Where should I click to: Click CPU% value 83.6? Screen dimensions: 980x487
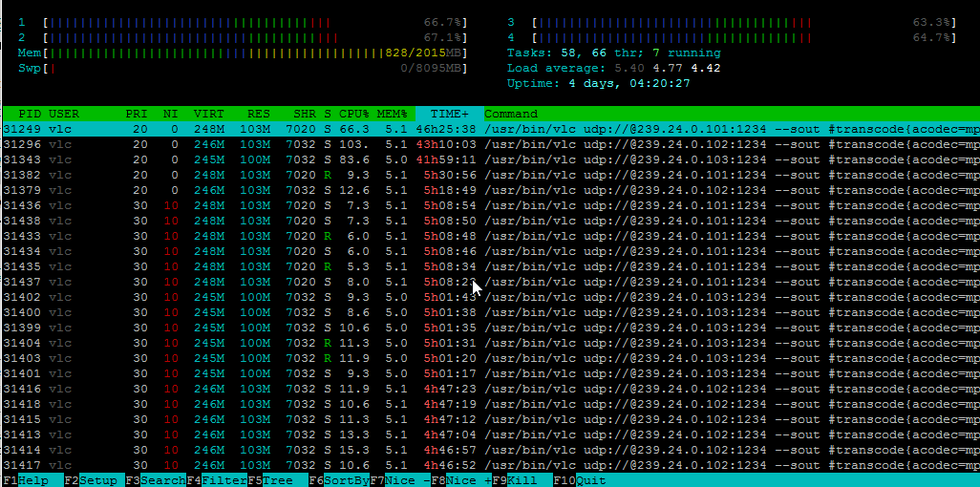pyautogui.click(x=354, y=159)
